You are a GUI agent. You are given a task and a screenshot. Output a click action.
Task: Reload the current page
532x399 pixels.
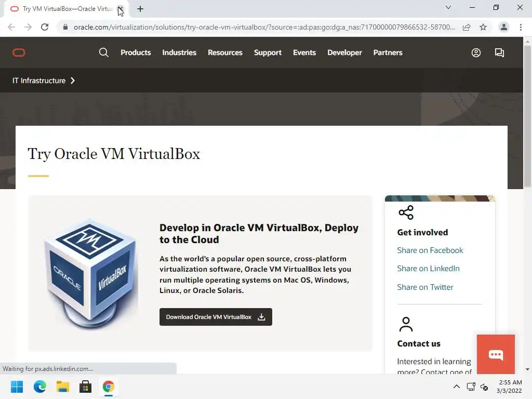[x=45, y=27]
